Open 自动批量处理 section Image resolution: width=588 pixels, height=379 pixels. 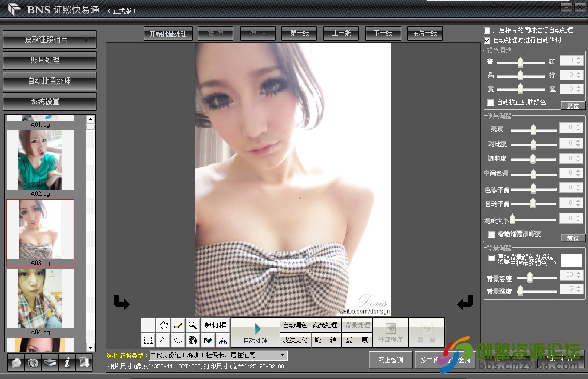pyautogui.click(x=50, y=81)
